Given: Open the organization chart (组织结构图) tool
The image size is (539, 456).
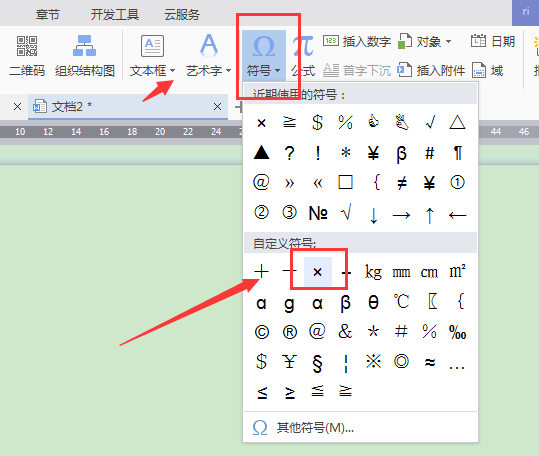Looking at the screenshot, I should coord(85,56).
